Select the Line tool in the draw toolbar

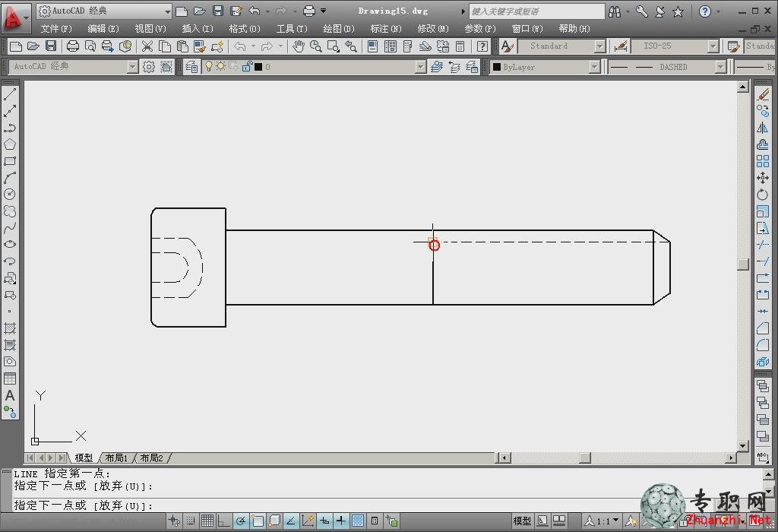[10, 94]
